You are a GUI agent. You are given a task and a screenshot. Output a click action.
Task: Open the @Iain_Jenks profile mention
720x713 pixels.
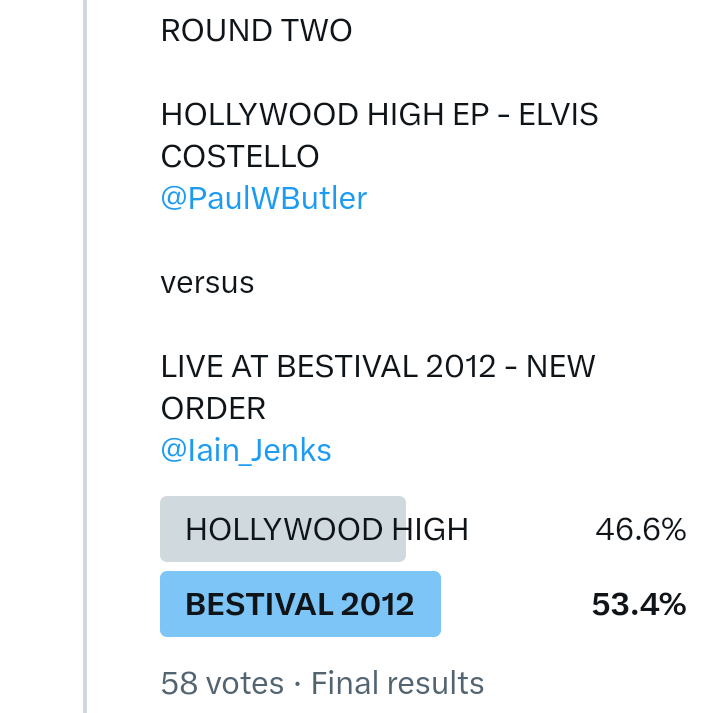point(246,450)
